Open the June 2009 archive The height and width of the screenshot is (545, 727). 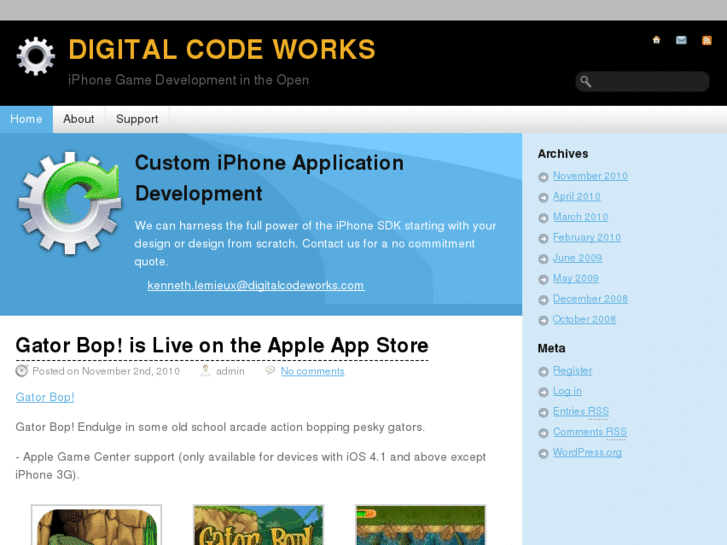click(x=577, y=257)
